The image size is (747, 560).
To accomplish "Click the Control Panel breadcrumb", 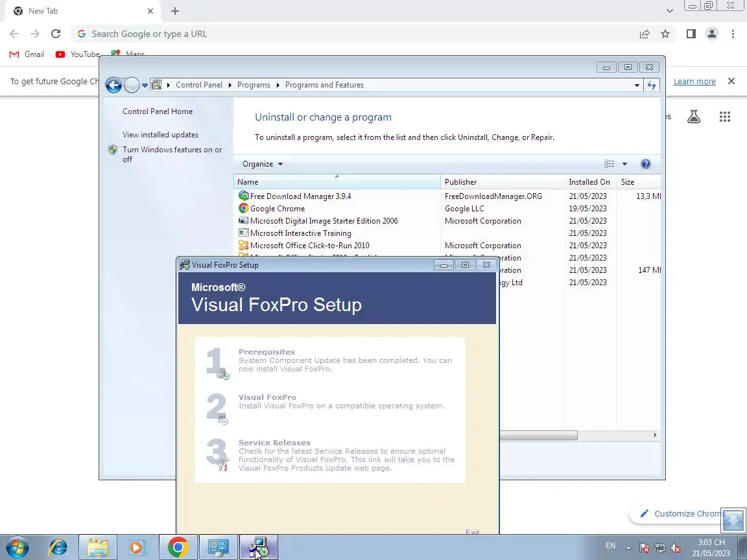I will point(198,85).
